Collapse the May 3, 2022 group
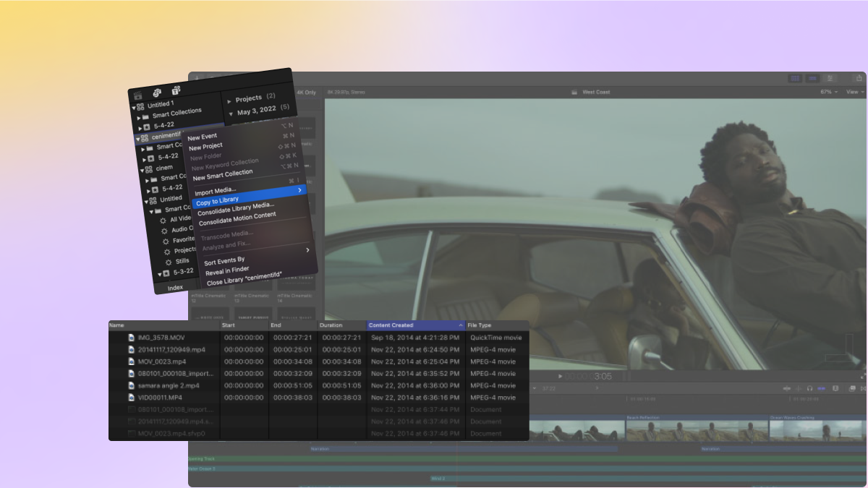Screen dimensions: 868x488 [x=231, y=114]
